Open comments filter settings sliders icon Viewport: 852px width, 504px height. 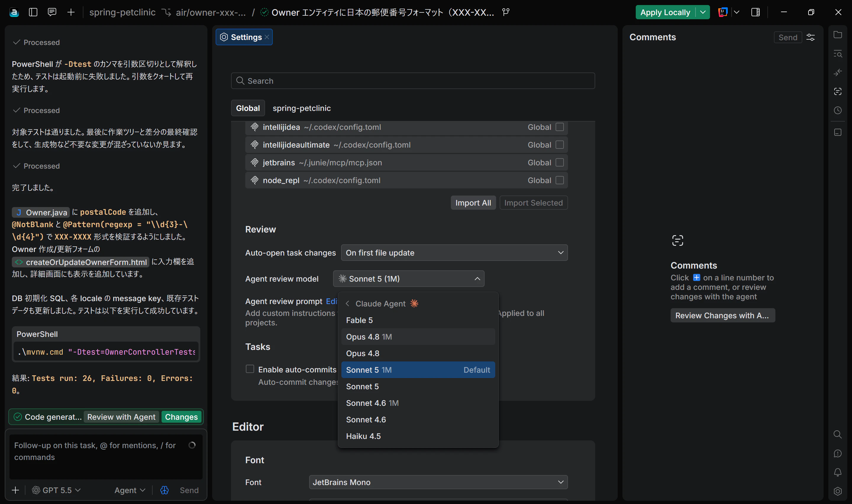(811, 37)
